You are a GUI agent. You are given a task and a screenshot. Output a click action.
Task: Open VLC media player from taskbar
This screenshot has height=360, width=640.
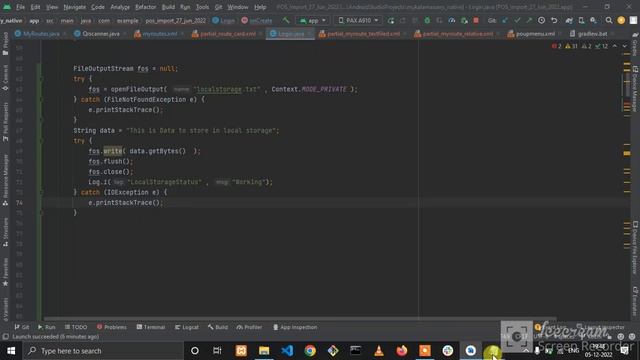379,351
